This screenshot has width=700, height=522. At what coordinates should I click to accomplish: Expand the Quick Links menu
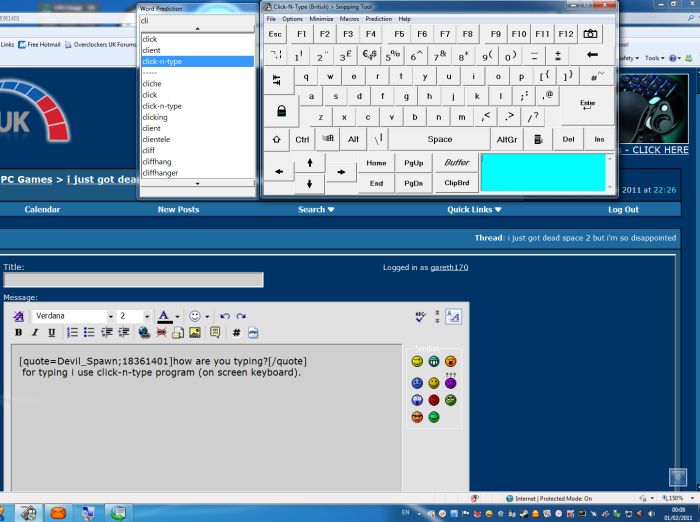pyautogui.click(x=474, y=210)
